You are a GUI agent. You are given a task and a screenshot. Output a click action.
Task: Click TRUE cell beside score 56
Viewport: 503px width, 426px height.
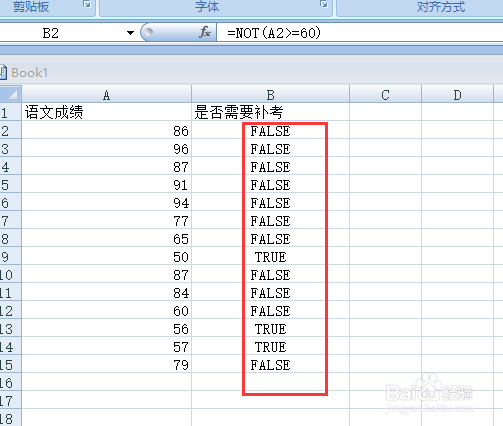[x=270, y=328]
